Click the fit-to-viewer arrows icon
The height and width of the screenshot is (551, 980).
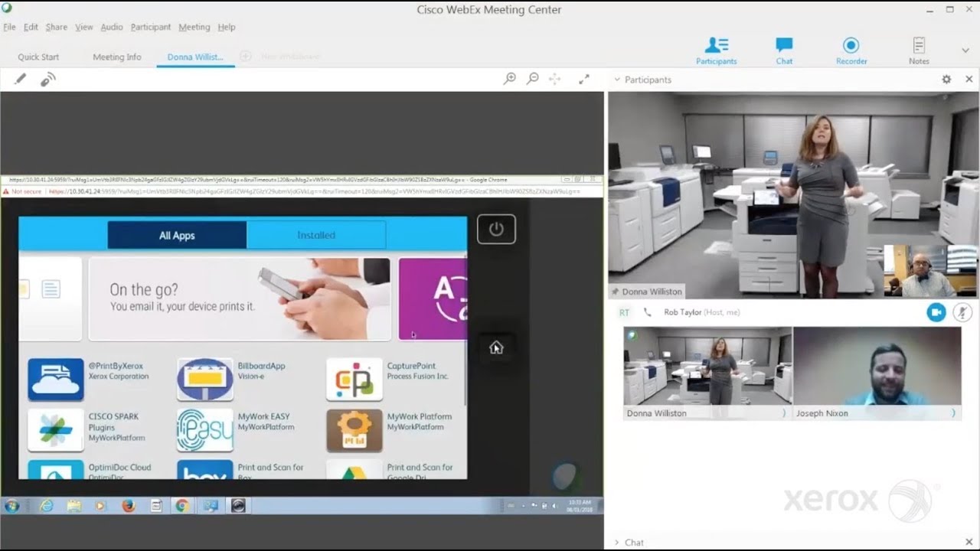tap(555, 79)
